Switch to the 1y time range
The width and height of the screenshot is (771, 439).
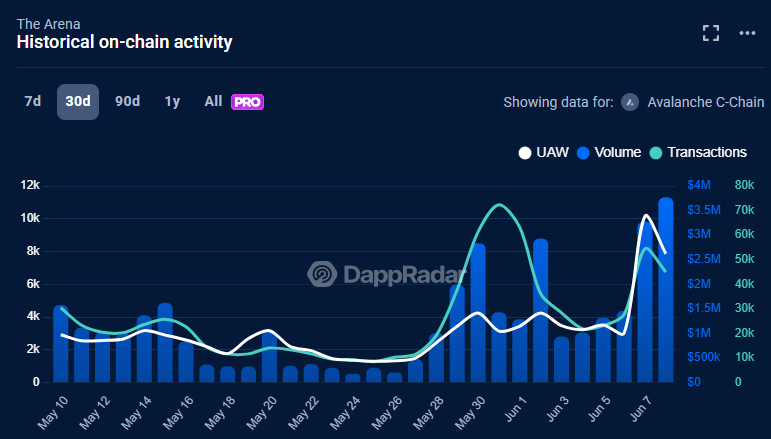(x=172, y=102)
